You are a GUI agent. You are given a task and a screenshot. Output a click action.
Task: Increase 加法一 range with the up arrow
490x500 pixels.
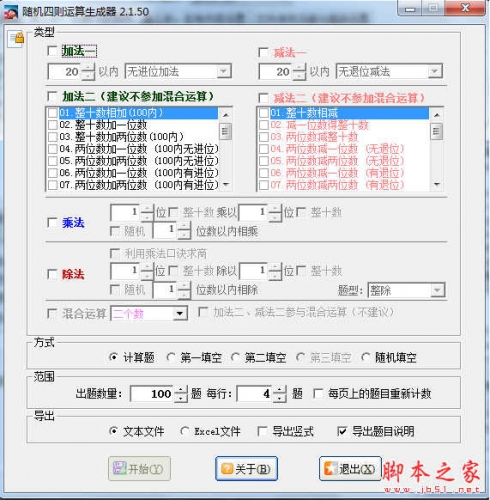(88, 68)
